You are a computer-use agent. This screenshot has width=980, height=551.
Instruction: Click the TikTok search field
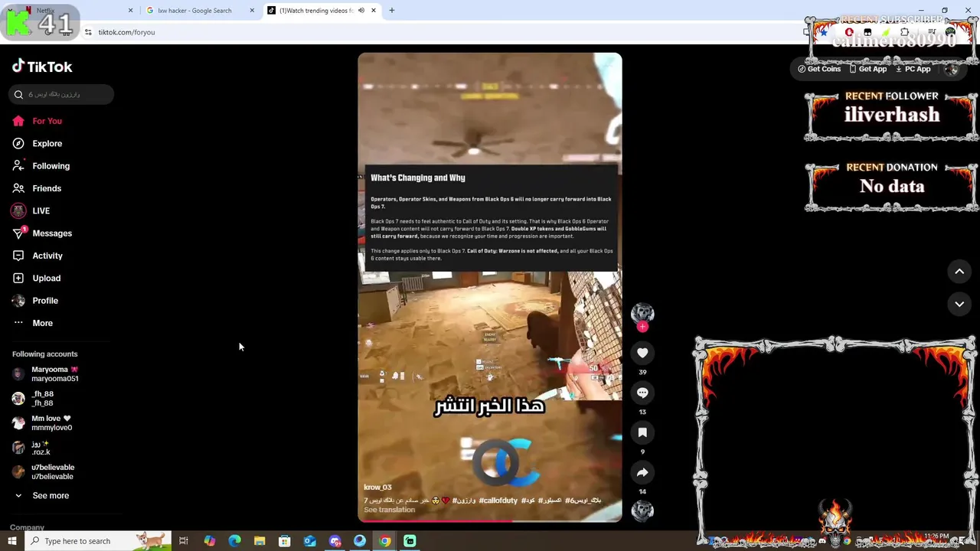pyautogui.click(x=61, y=94)
